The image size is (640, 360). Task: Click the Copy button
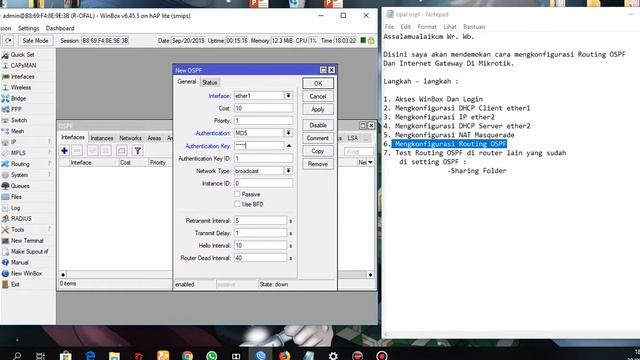tap(318, 151)
